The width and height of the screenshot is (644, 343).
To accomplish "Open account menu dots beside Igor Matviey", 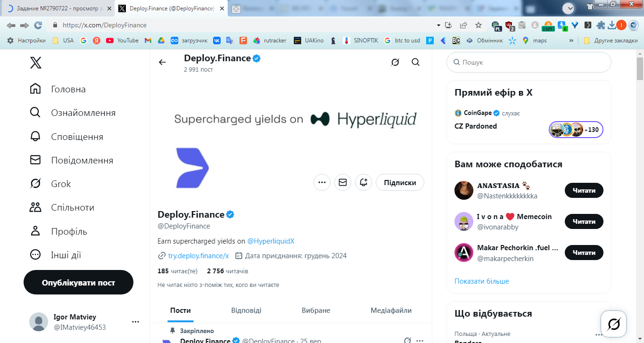I will 135,322.
